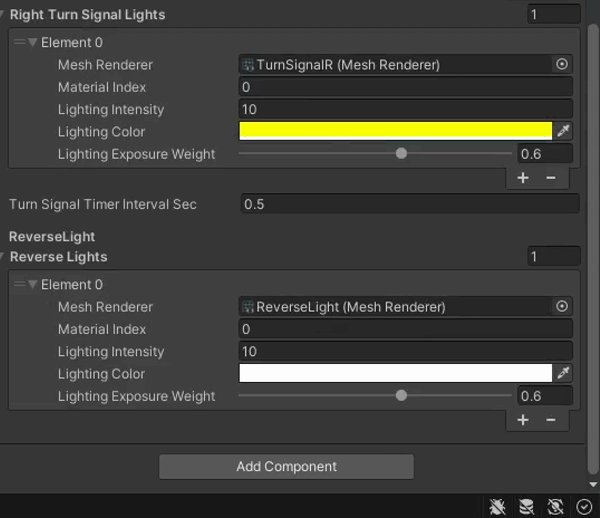Open object picker for ReverseLight Mesh Renderer
The height and width of the screenshot is (518, 600).
[561, 306]
